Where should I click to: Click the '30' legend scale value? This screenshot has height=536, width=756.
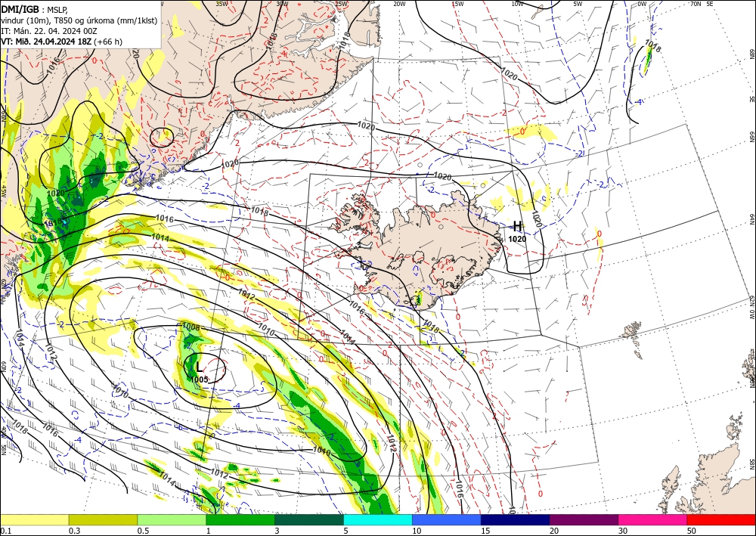click(x=623, y=531)
